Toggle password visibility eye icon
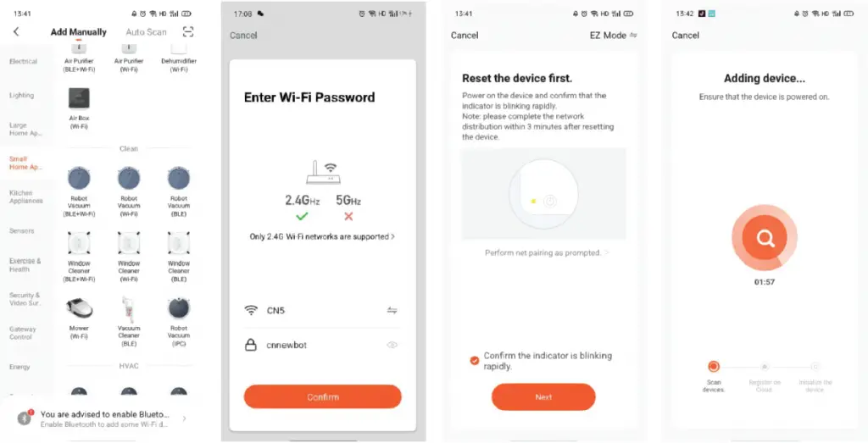 pos(392,345)
